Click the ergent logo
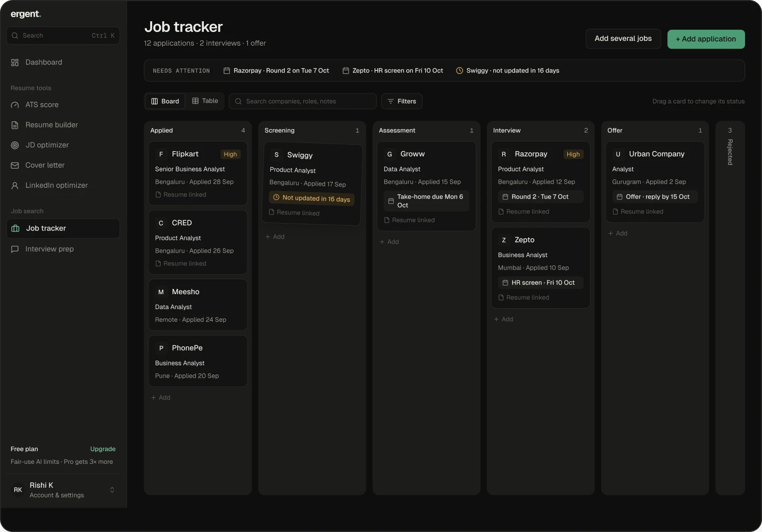762x532 pixels. pos(26,14)
